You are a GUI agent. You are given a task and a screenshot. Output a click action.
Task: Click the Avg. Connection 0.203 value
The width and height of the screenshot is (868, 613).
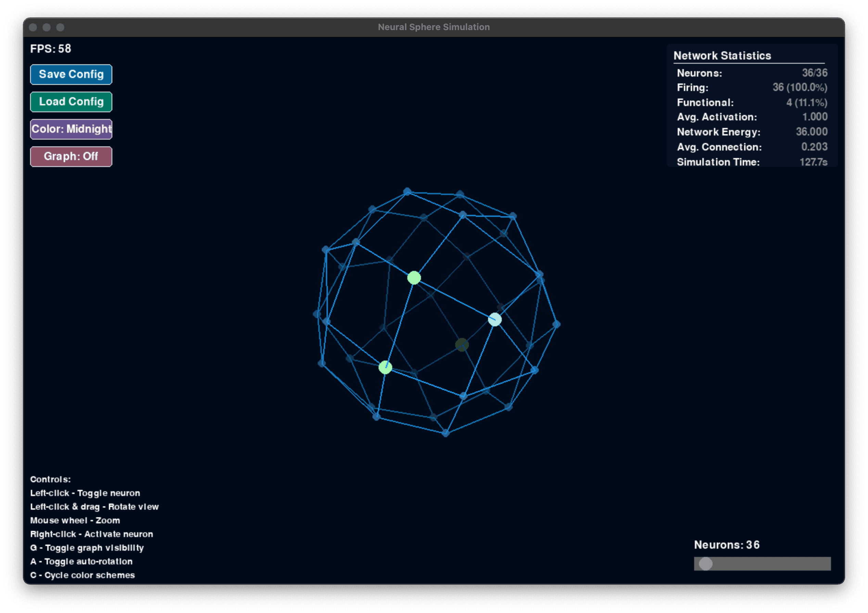click(x=814, y=147)
